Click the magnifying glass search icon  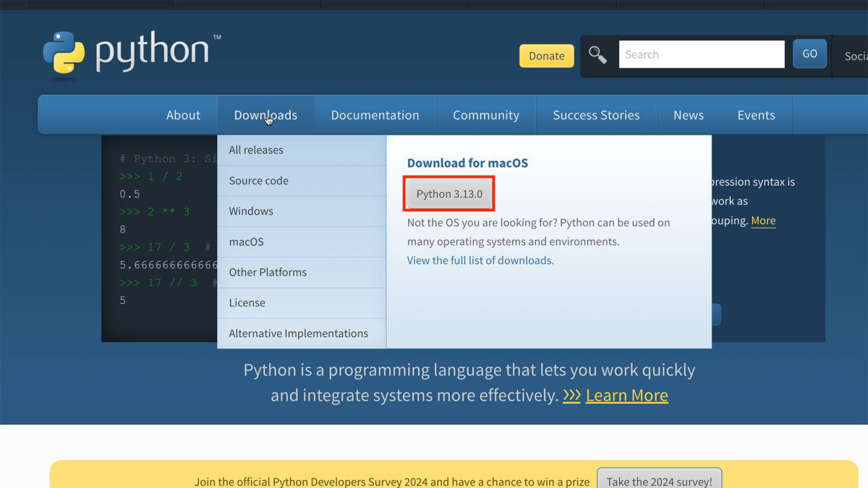click(x=597, y=54)
